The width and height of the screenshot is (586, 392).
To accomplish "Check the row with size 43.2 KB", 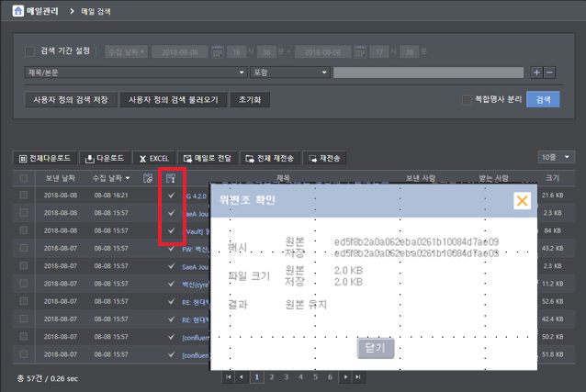I will coord(24,248).
